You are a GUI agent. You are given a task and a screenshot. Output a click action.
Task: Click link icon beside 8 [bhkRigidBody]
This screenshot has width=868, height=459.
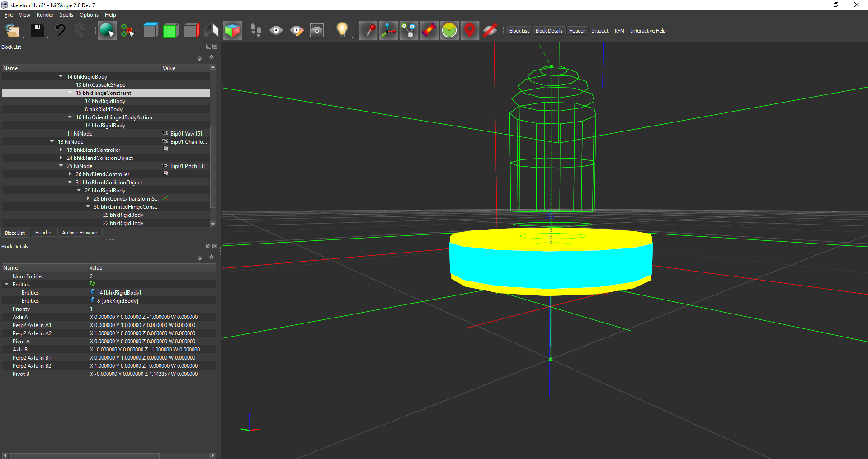[x=93, y=300]
